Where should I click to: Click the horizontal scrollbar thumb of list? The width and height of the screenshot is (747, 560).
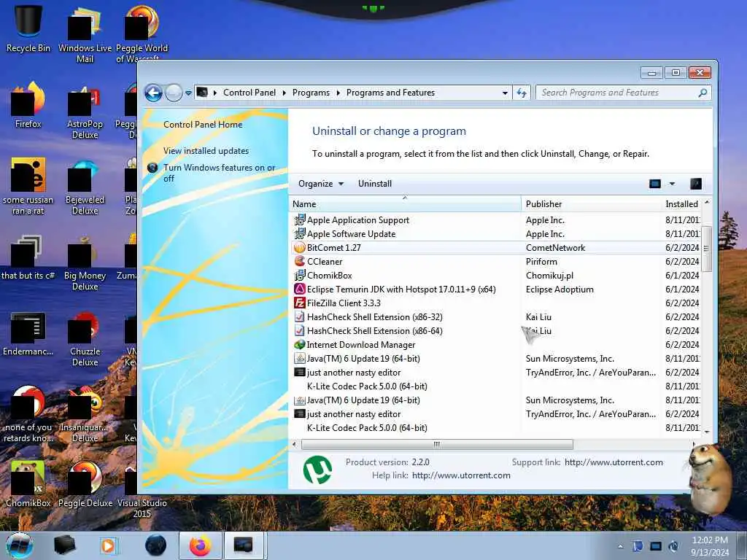437,444
